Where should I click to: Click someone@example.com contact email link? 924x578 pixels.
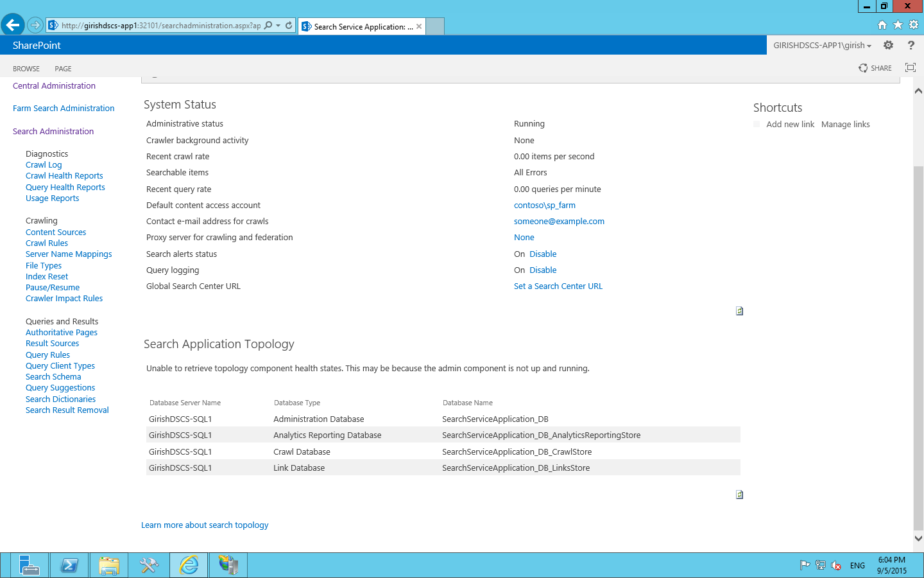click(x=559, y=221)
